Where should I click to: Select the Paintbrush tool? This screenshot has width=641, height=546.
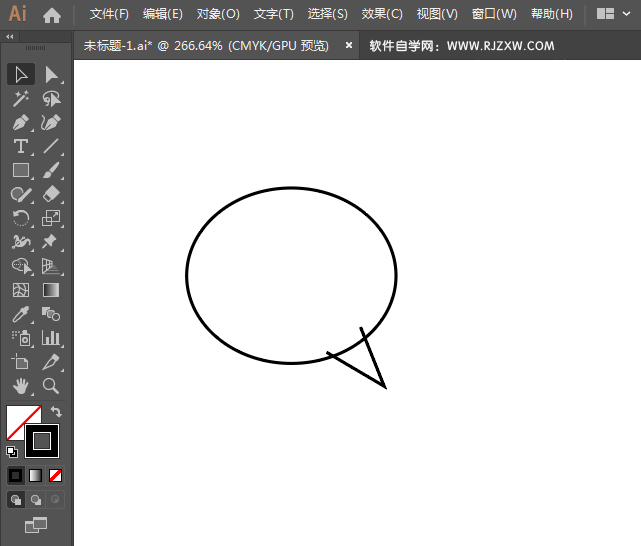click(51, 170)
